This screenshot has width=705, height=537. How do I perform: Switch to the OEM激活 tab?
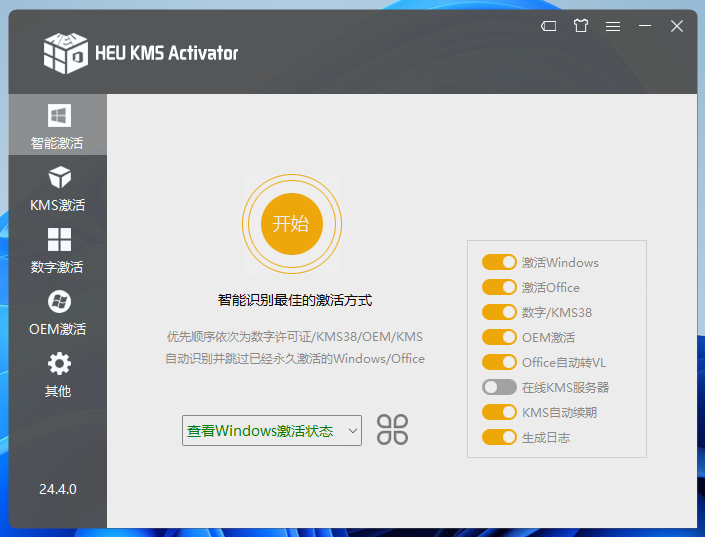click(58, 313)
